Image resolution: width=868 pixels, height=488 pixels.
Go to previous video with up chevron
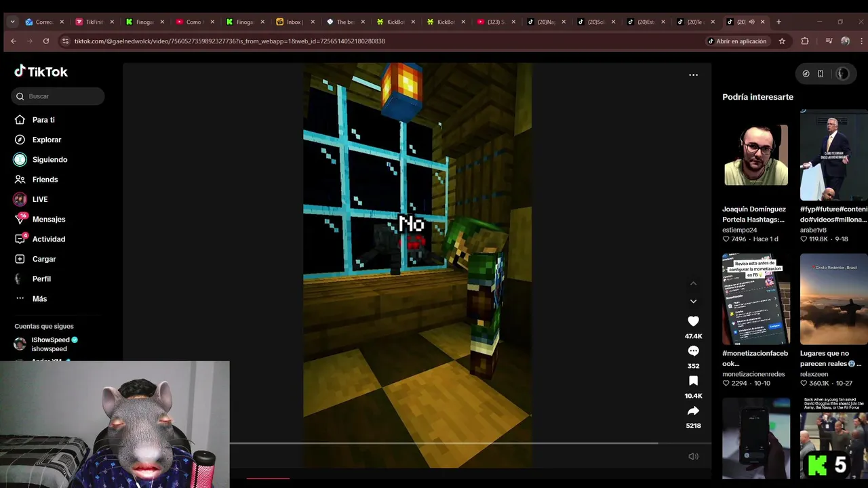tap(693, 283)
